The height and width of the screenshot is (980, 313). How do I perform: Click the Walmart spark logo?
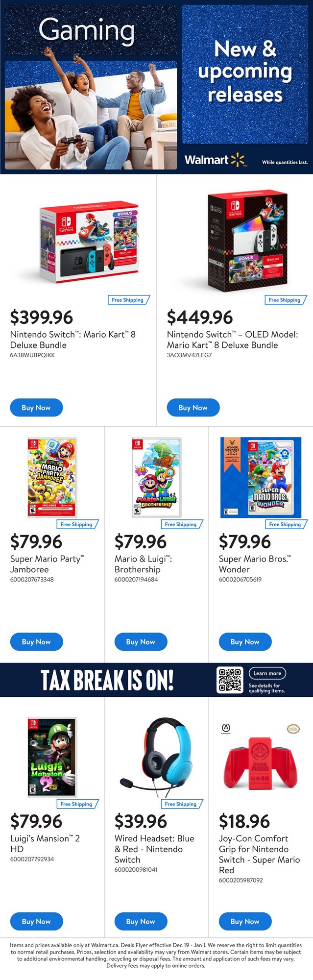238,159
